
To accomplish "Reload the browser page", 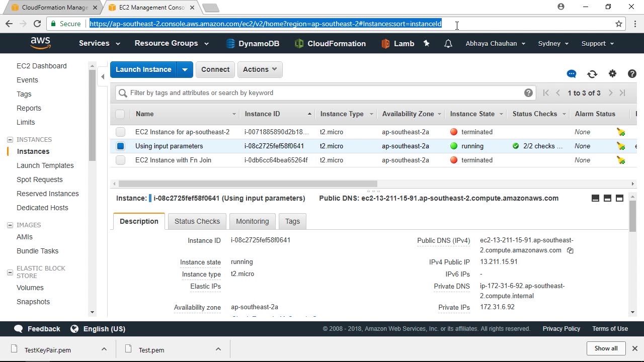I will click(37, 24).
